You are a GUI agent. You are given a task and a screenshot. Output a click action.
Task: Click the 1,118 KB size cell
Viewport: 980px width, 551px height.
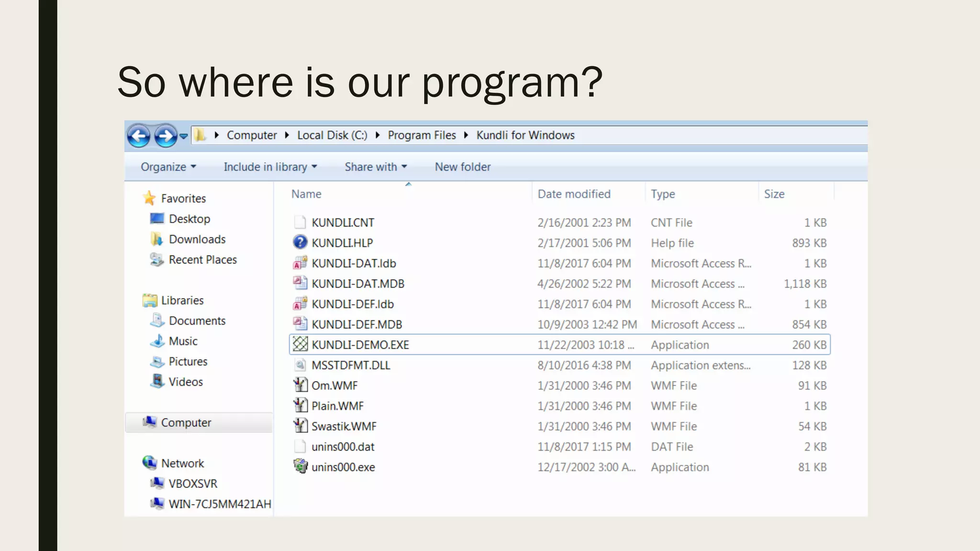pyautogui.click(x=805, y=284)
